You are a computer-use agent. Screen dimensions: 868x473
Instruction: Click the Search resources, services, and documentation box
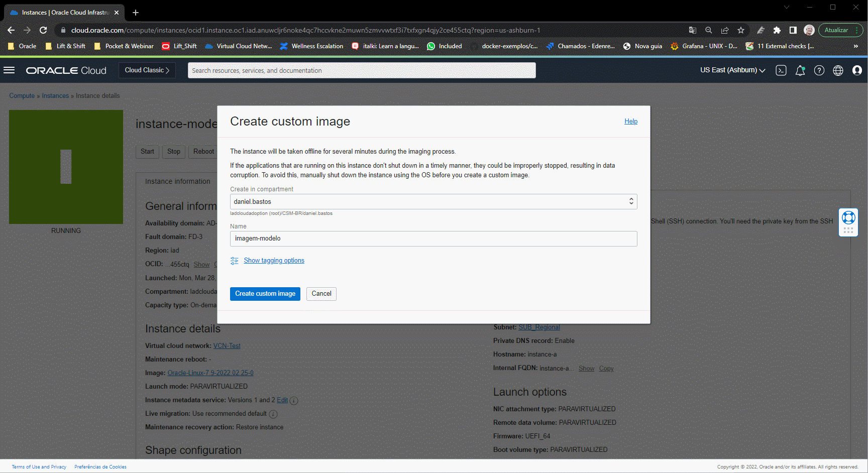click(x=362, y=70)
